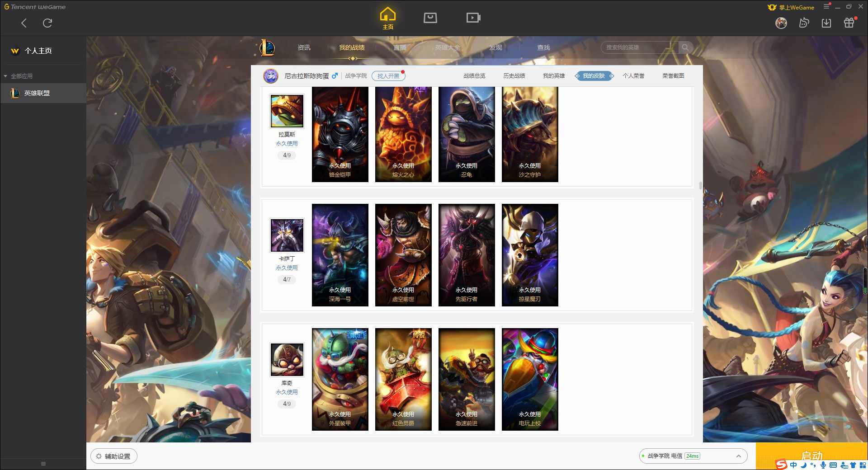Click the Sogou input method S icon
Image resolution: width=868 pixels, height=470 pixels.
[781, 465]
